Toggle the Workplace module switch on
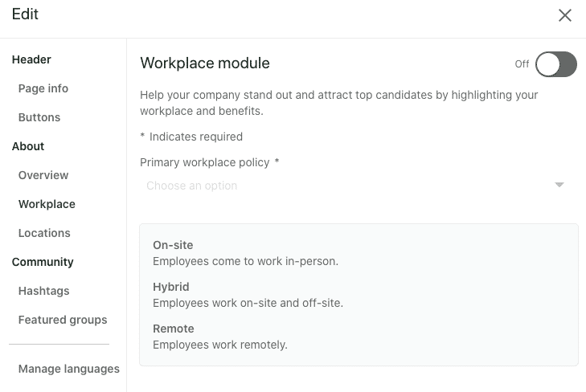Image resolution: width=586 pixels, height=392 pixels. point(555,64)
